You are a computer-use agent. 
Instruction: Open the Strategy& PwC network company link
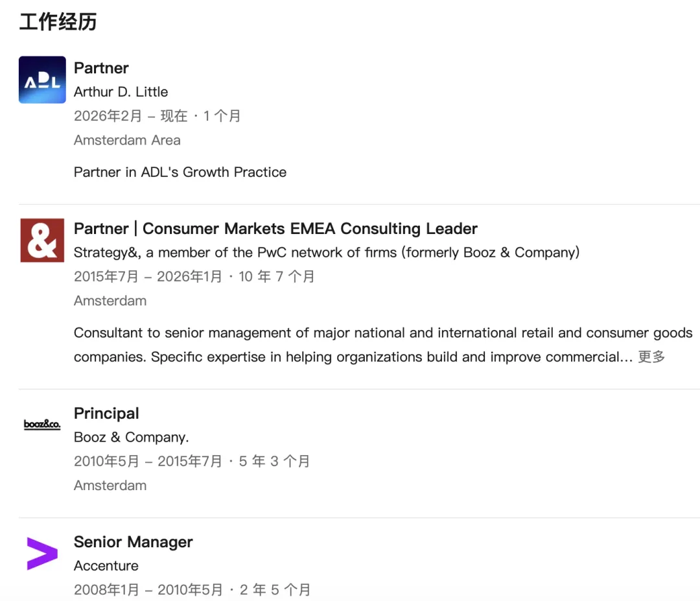[326, 252]
